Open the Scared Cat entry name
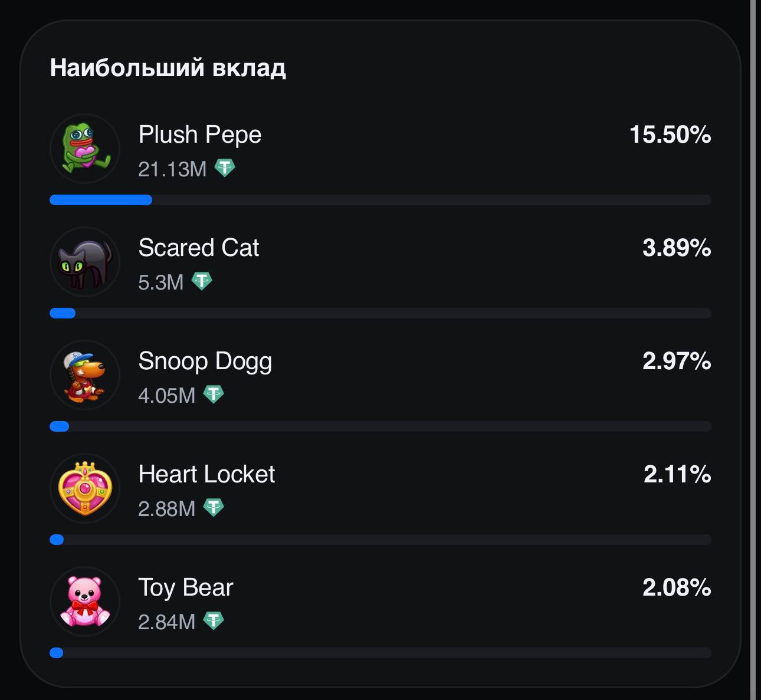The height and width of the screenshot is (700, 761). [199, 248]
